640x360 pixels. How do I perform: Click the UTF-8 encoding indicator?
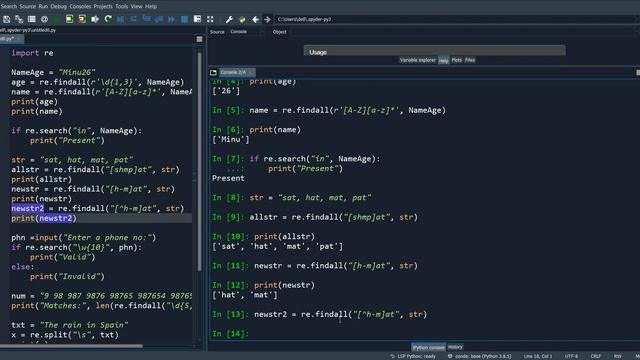point(571,356)
